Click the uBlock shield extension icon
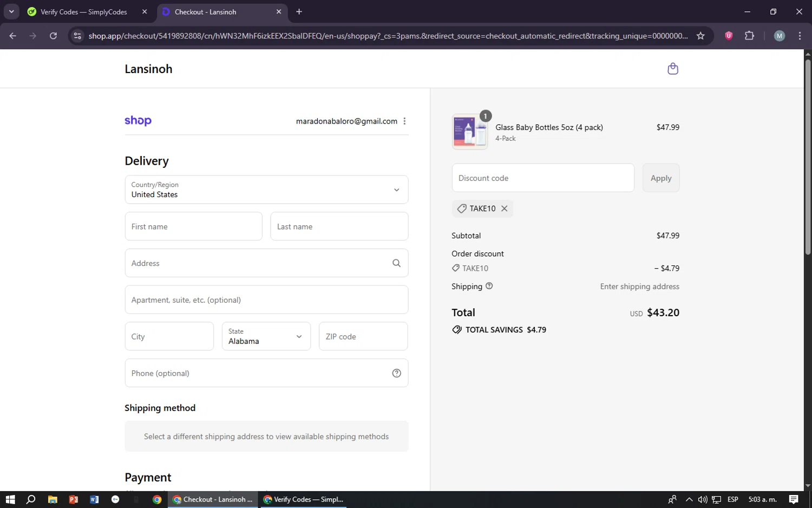The width and height of the screenshot is (812, 508). tap(729, 36)
